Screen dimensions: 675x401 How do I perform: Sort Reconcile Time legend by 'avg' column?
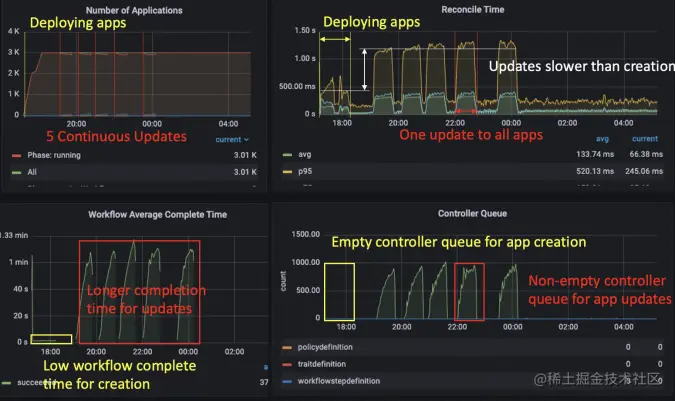coord(602,139)
